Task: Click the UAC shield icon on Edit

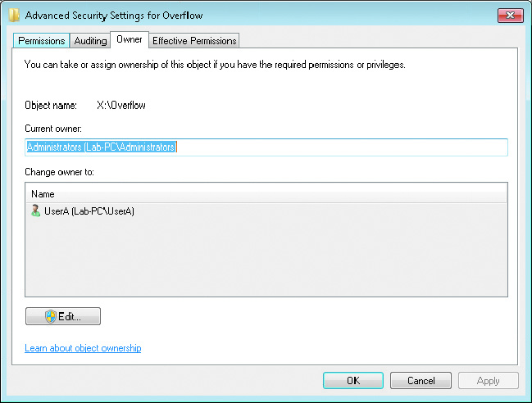Action: pyautogui.click(x=51, y=316)
